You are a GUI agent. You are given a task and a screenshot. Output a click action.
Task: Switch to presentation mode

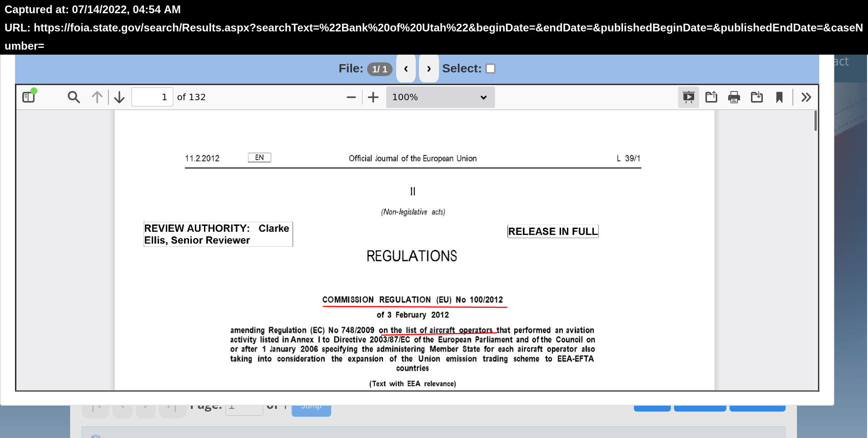689,97
